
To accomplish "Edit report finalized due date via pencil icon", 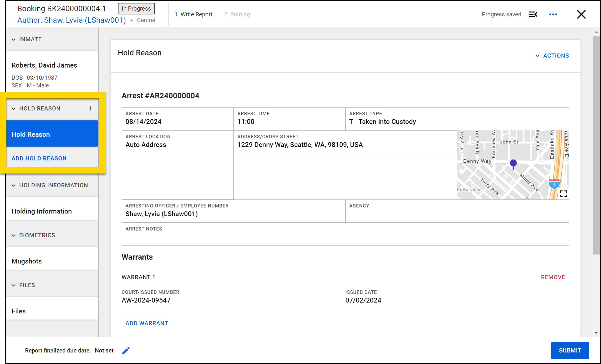I will [x=126, y=350].
